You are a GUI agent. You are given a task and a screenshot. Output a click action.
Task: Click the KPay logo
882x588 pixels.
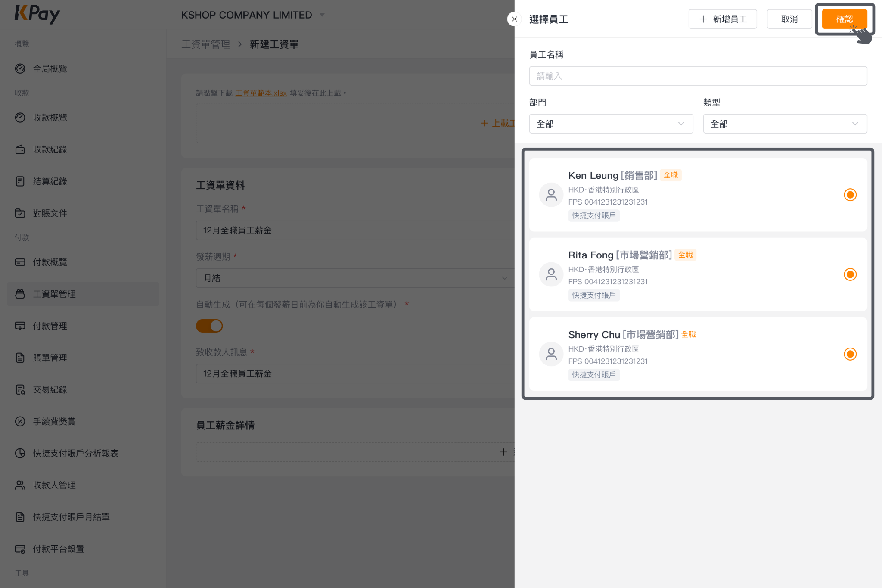[37, 14]
